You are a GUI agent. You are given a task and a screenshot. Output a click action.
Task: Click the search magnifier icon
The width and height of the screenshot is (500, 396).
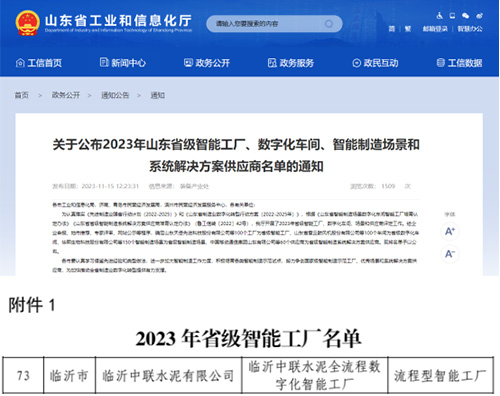point(329,24)
